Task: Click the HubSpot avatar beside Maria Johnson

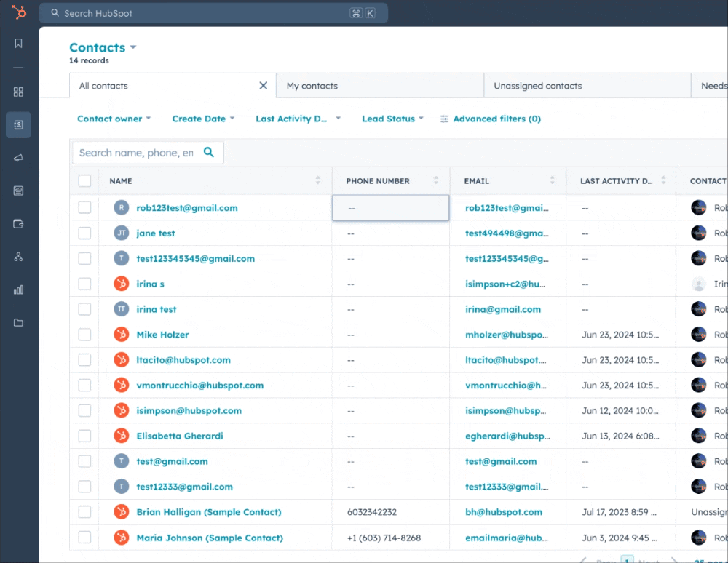Action: (x=122, y=538)
